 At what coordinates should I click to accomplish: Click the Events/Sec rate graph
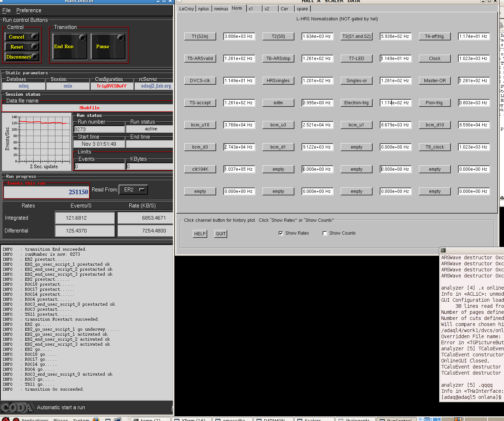point(37,142)
